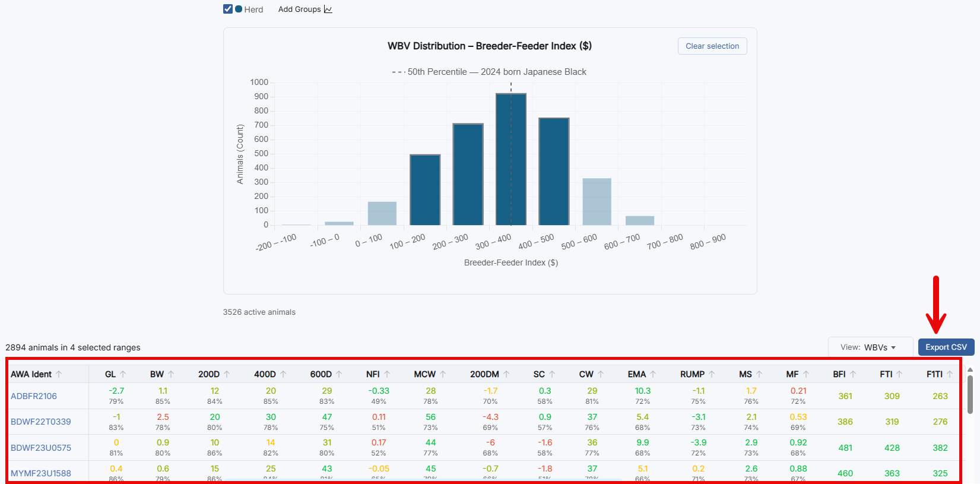Select the 0 – 100 histogram bar
The width and height of the screenshot is (980, 484).
(382, 213)
